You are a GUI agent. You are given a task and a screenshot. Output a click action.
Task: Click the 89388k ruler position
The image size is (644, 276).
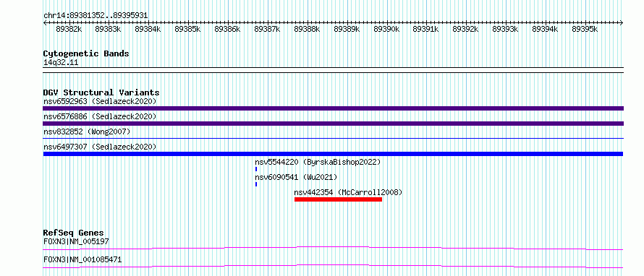307,29
